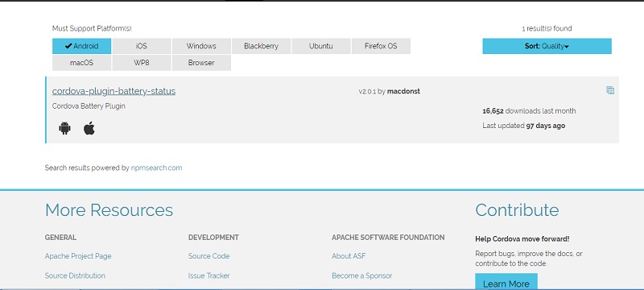Toggle the Ubuntu platform filter

pyautogui.click(x=320, y=46)
